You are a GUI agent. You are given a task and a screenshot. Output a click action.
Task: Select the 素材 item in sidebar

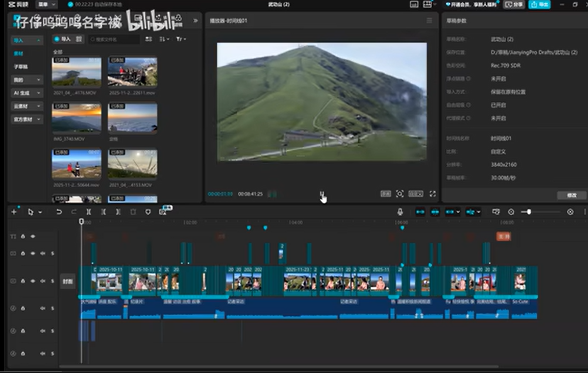point(18,53)
